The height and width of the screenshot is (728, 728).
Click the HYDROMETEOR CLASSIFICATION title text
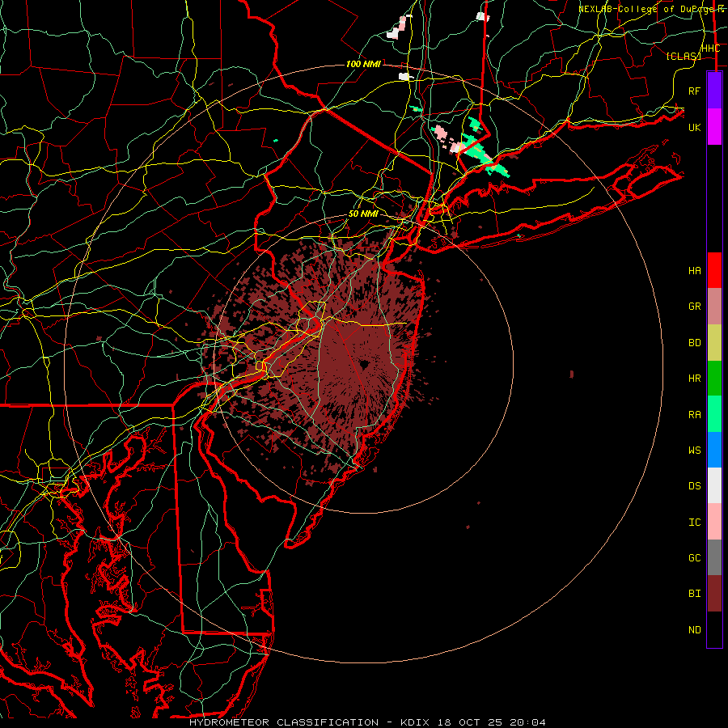pos(284,722)
